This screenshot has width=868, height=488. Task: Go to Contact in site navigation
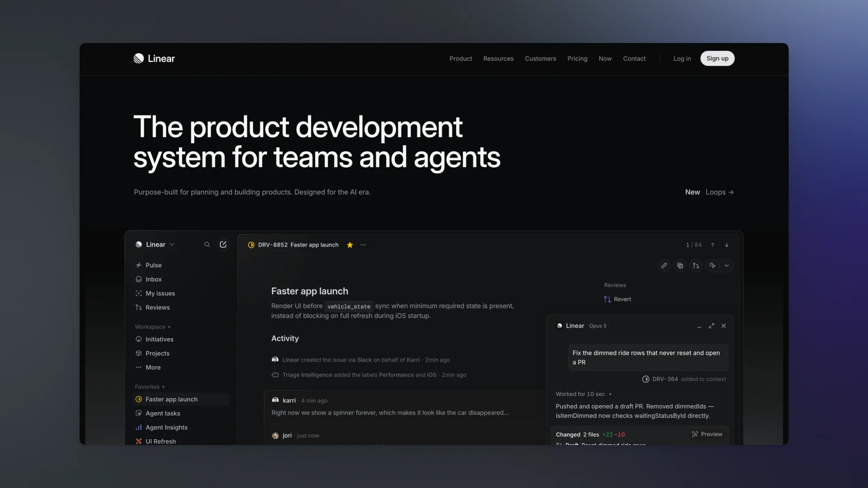click(x=634, y=59)
